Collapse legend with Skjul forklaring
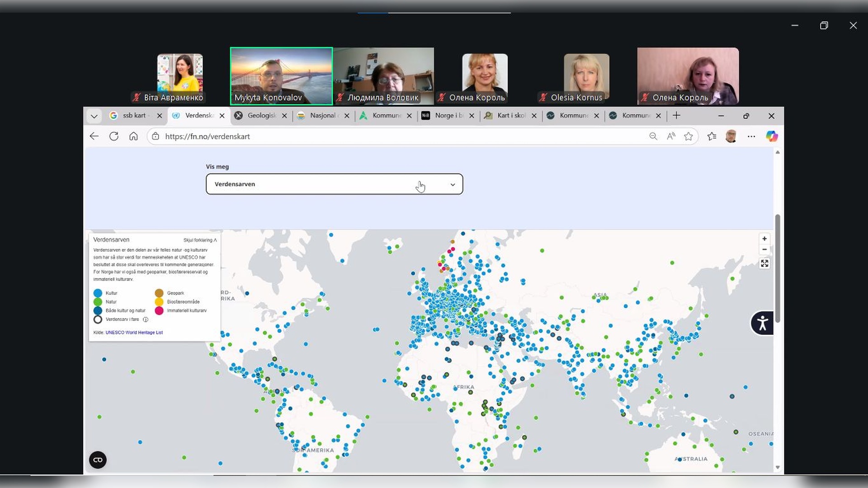Screen dimensions: 868x488 click(x=200, y=240)
